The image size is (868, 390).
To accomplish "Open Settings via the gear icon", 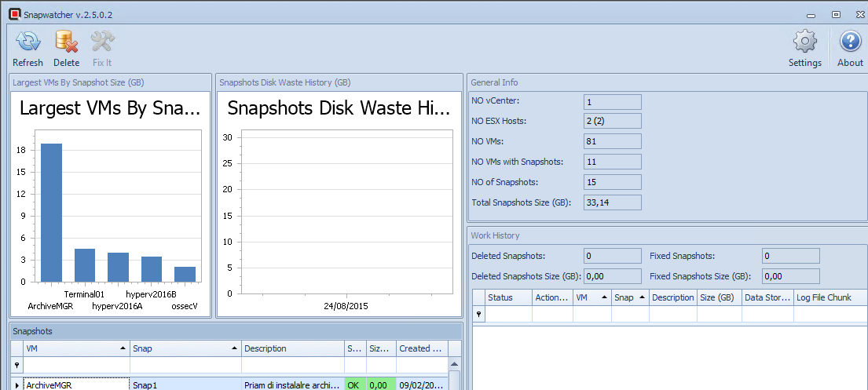I will click(805, 42).
